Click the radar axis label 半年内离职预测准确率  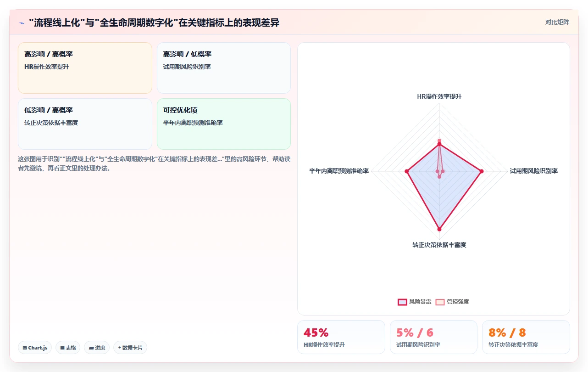click(x=339, y=171)
